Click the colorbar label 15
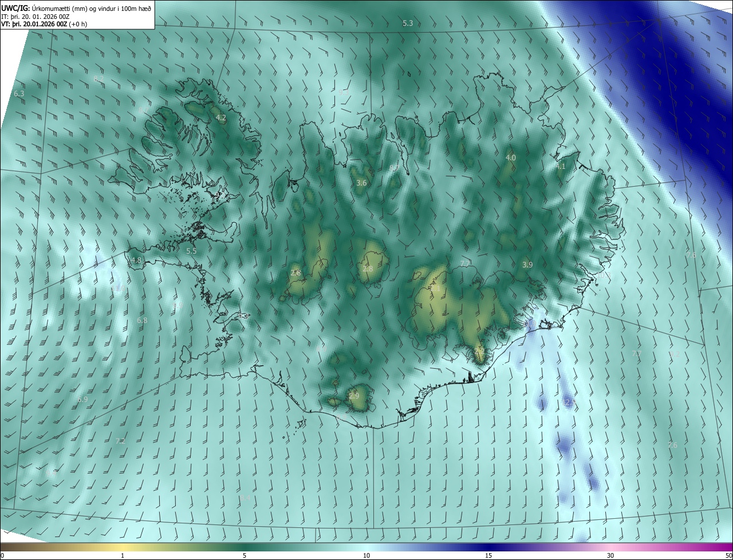Screen dimensions: 733x560 pos(488,555)
